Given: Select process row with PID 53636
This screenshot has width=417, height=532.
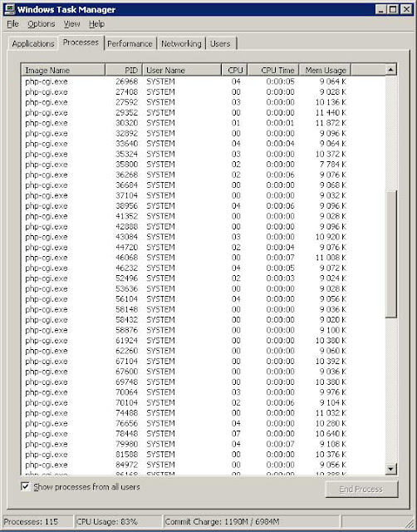Looking at the screenshot, I should [x=204, y=288].
